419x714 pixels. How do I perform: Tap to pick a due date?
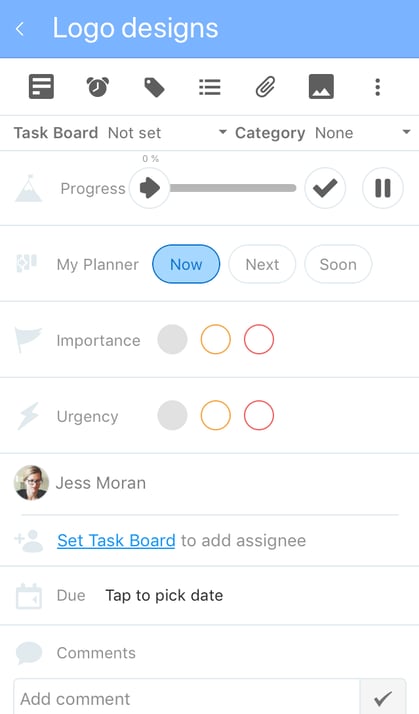pyautogui.click(x=164, y=595)
